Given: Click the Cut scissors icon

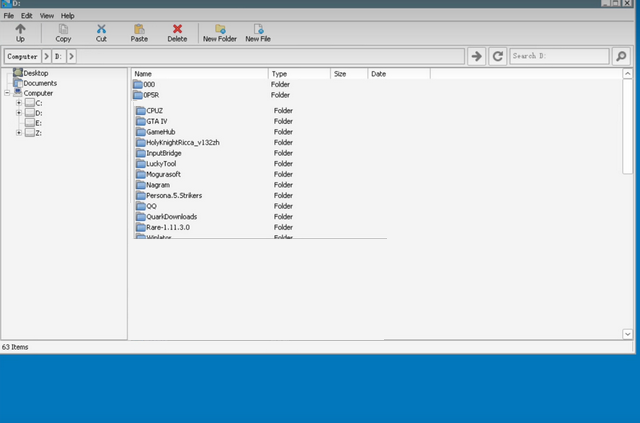Looking at the screenshot, I should point(101,30).
